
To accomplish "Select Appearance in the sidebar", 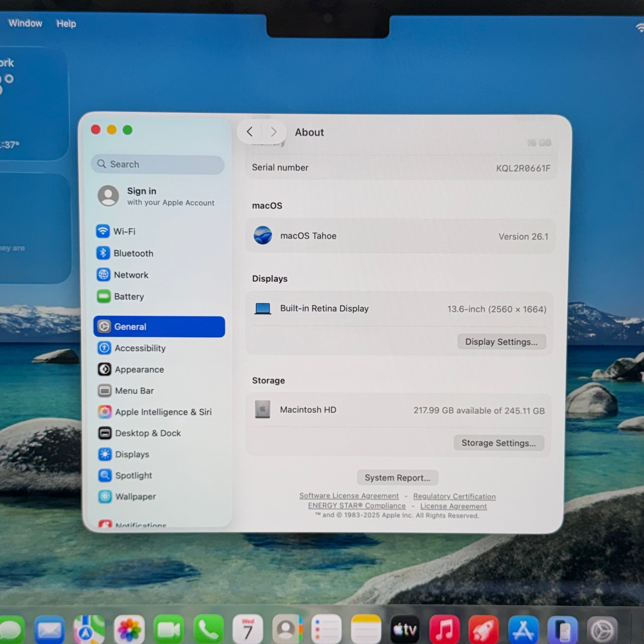I will click(x=139, y=369).
